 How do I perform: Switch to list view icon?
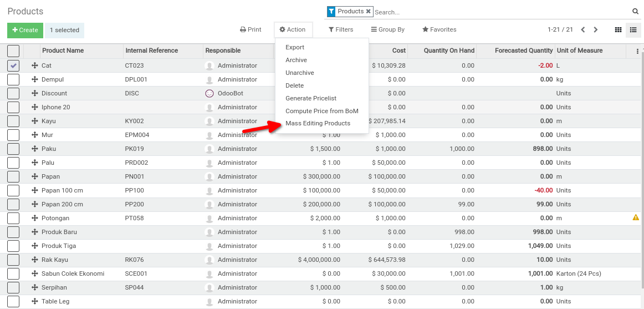(633, 30)
